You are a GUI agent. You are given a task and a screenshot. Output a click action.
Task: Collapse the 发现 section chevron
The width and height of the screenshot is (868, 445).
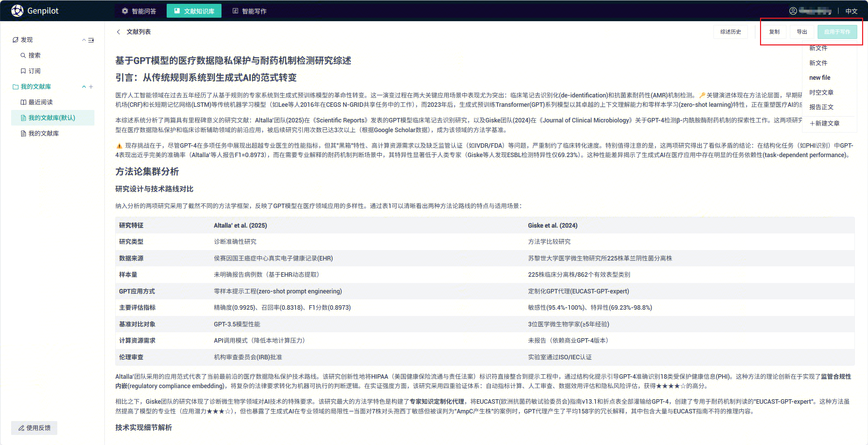coord(84,40)
